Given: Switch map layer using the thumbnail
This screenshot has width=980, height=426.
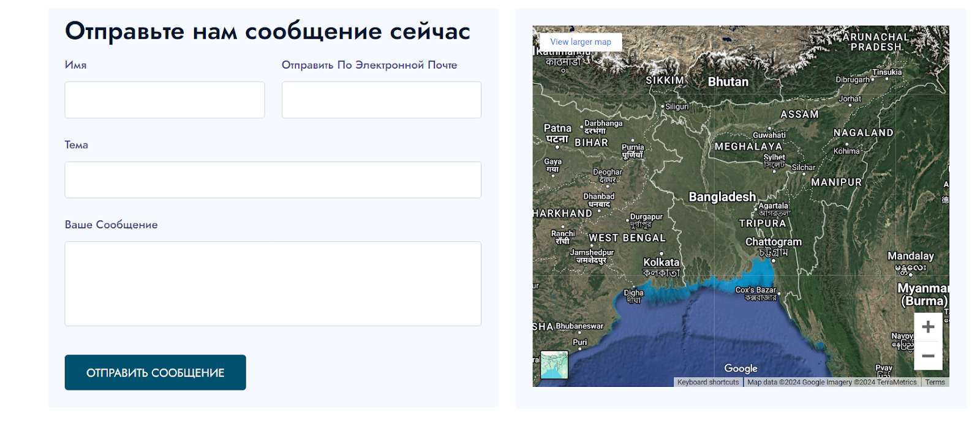Looking at the screenshot, I should (554, 365).
